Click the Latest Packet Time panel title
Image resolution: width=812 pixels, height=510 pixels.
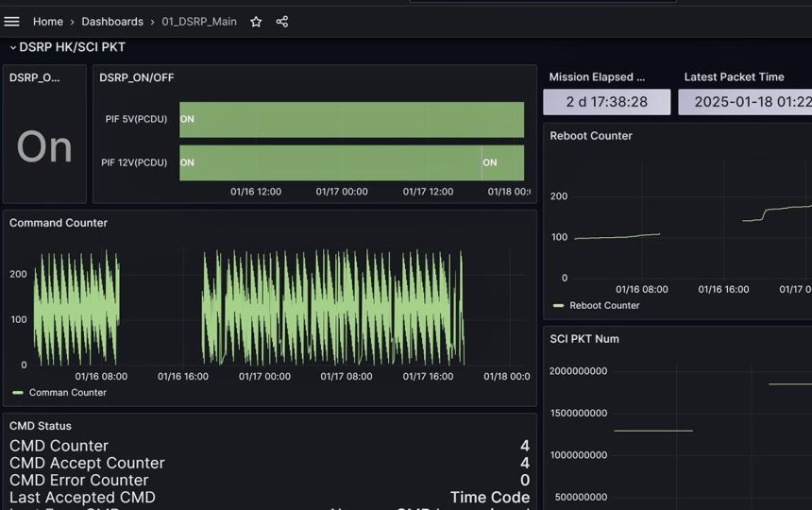click(734, 77)
